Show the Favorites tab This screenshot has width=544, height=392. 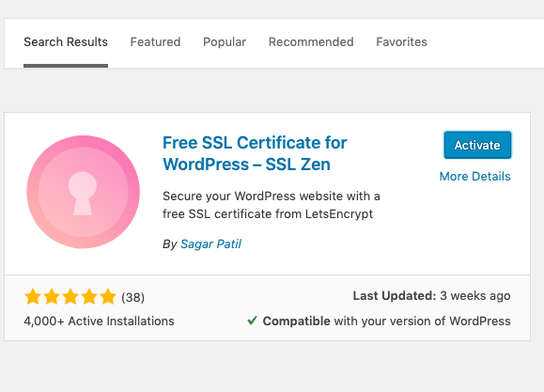click(x=401, y=42)
